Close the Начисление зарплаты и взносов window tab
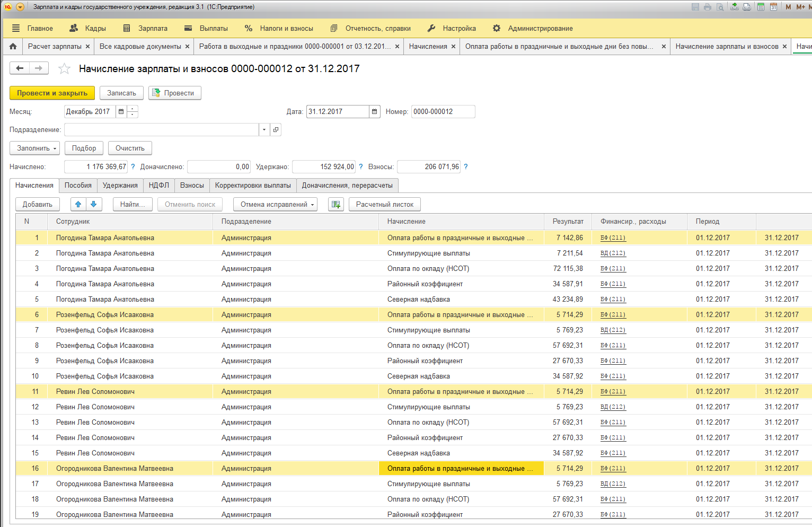The image size is (812, 527). click(784, 47)
